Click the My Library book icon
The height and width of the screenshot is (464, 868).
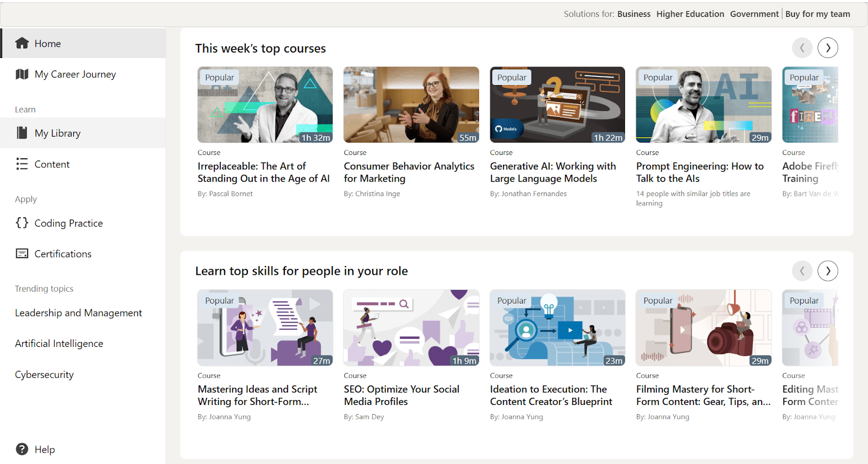(x=22, y=133)
